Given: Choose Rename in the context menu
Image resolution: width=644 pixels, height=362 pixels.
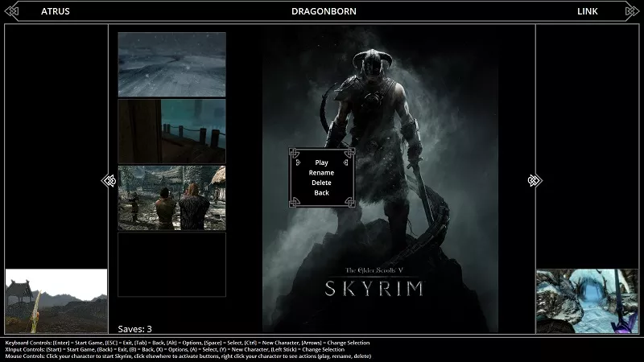Looking at the screenshot, I should pyautogui.click(x=321, y=173).
